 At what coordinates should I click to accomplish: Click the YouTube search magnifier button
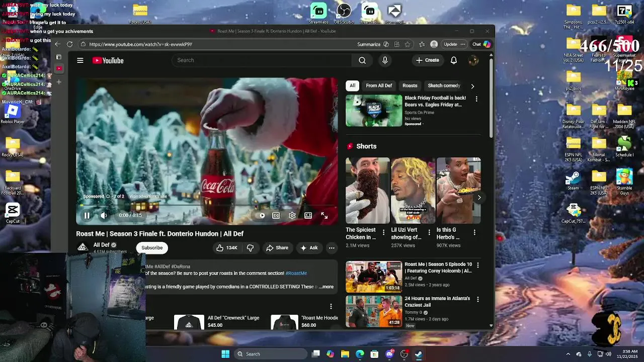pyautogui.click(x=362, y=60)
